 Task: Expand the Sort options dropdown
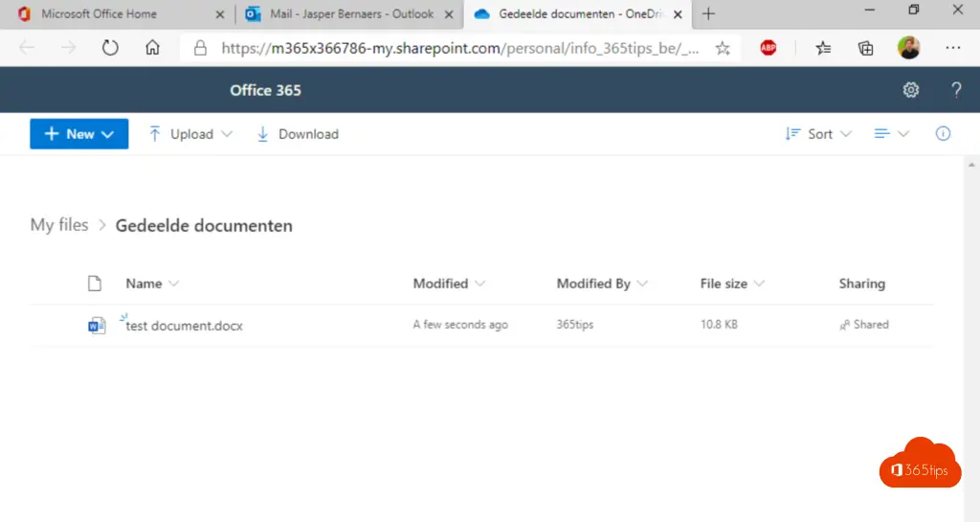click(x=818, y=134)
